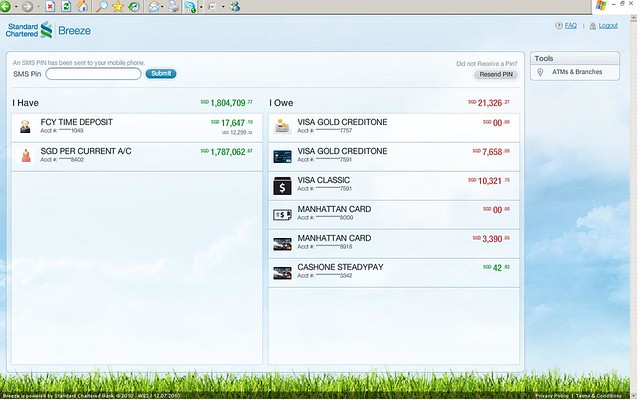
Task: Open the Search magnifier in the toolbar
Action: point(103,6)
